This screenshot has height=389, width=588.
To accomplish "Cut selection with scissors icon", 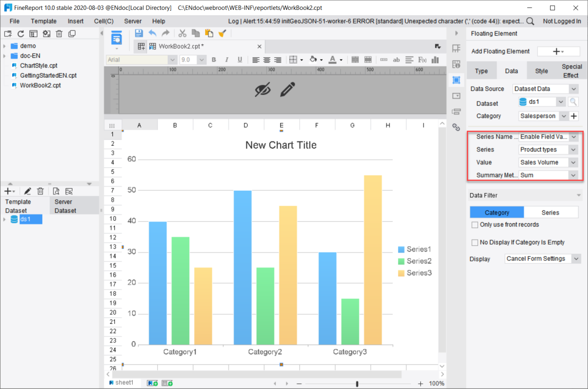I will [x=183, y=33].
